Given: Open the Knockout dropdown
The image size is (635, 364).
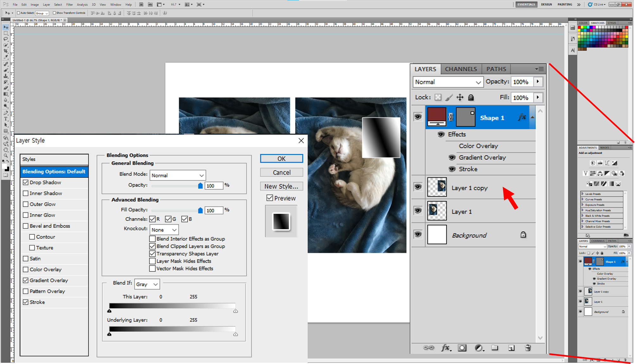Looking at the screenshot, I should click(x=164, y=230).
